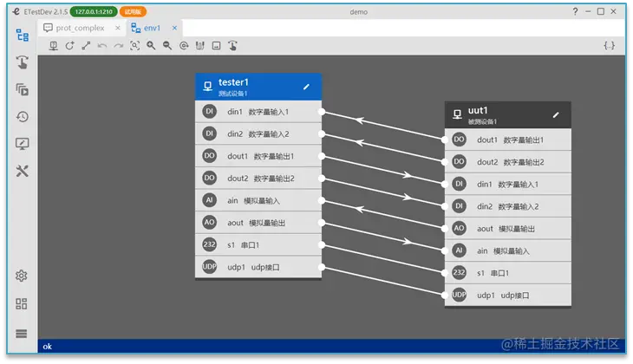
Task: Click the DI badge of tester1 din1
Action: point(210,112)
